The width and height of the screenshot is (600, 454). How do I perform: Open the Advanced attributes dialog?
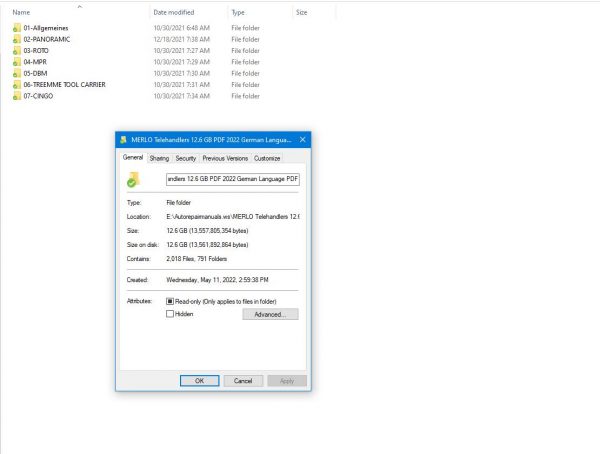(270, 314)
